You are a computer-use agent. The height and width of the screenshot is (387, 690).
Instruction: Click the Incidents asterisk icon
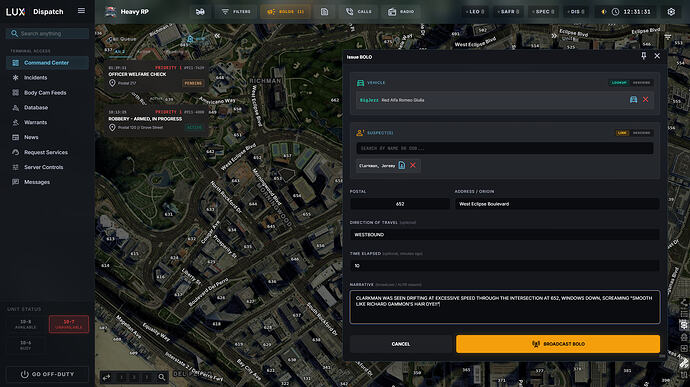pos(15,78)
